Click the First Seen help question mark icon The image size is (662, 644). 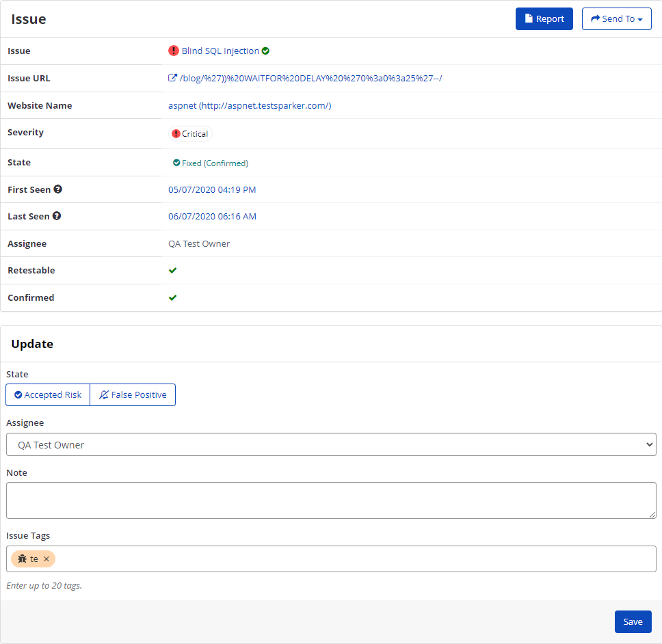57,189
